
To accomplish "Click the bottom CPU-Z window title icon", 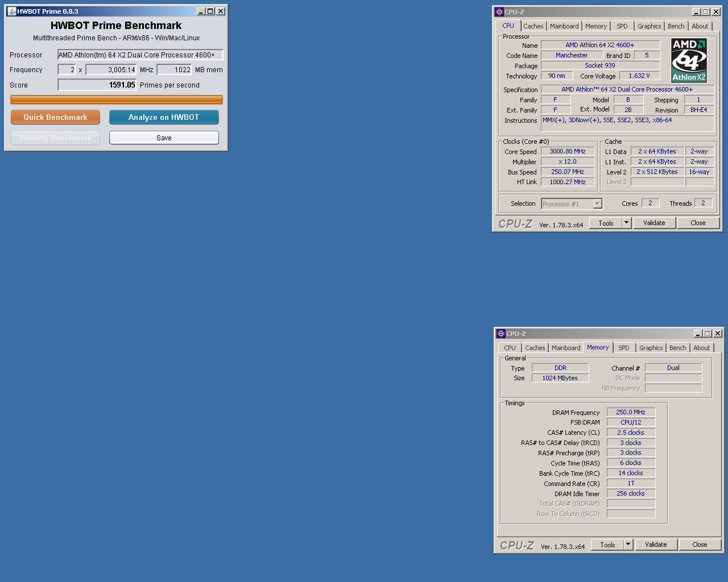I will (501, 334).
